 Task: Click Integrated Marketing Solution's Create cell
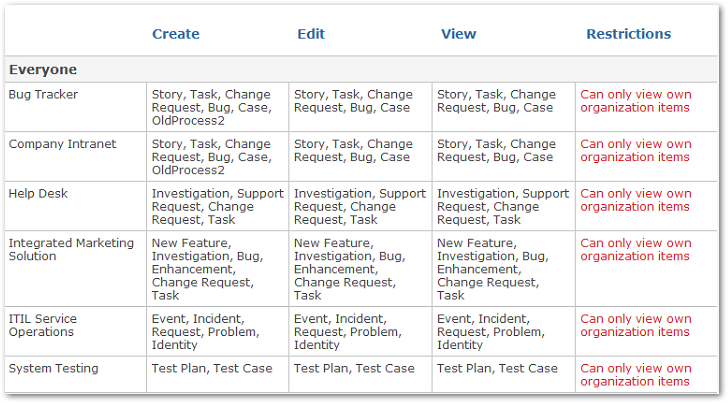(217, 269)
